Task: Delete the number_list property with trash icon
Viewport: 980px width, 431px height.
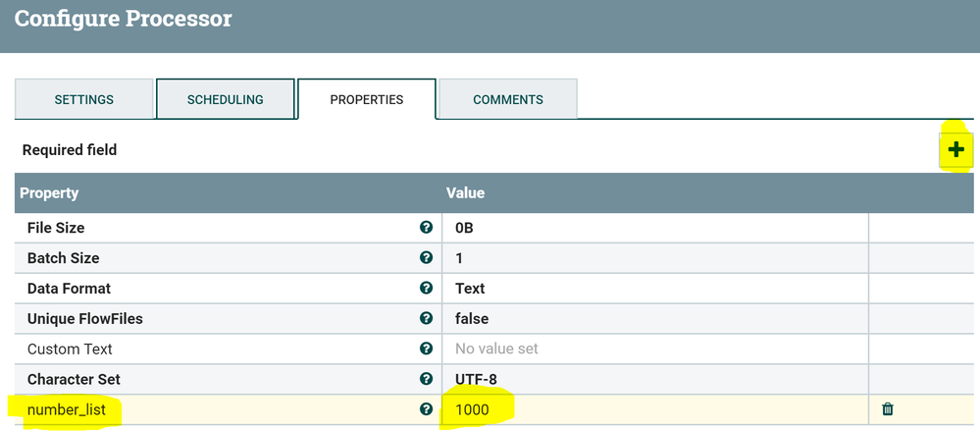Action: pyautogui.click(x=888, y=409)
